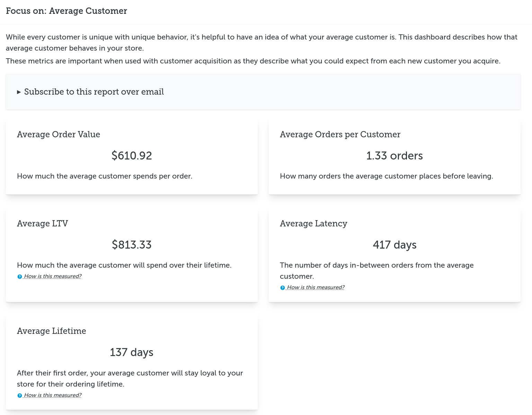This screenshot has width=532, height=415.
Task: Click the Average Latency card title
Action: 313,224
